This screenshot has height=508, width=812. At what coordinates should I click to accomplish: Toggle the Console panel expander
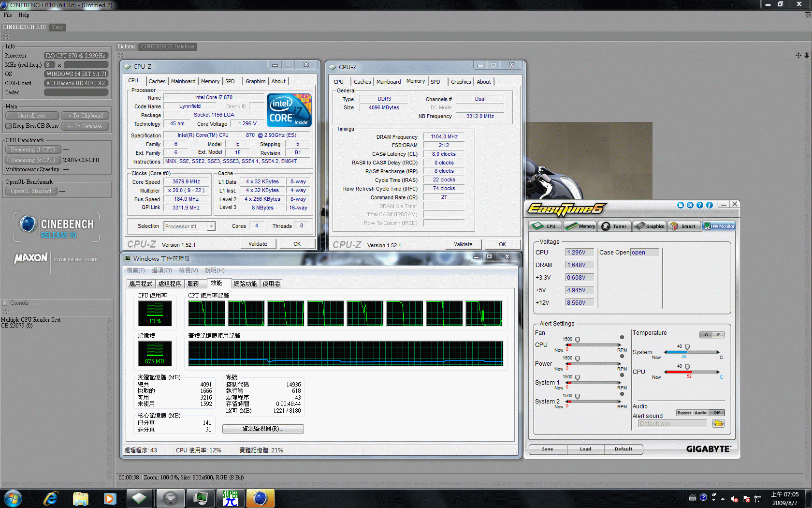5,303
